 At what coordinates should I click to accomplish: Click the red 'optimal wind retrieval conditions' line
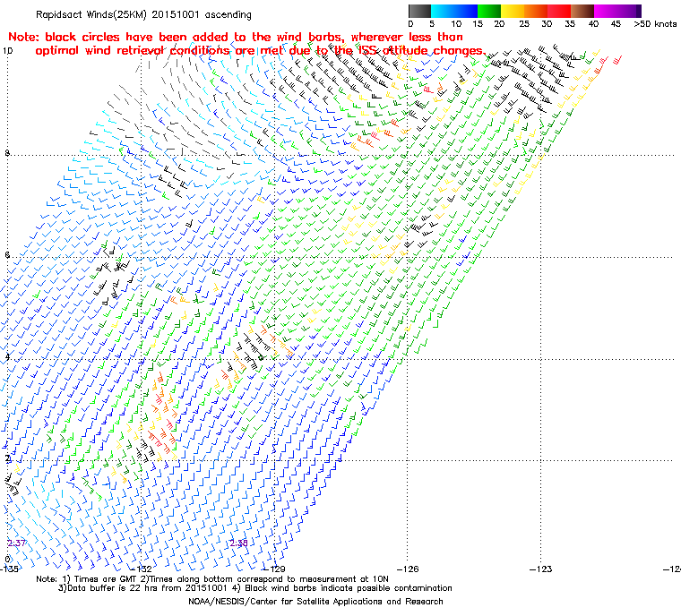[x=261, y=51]
